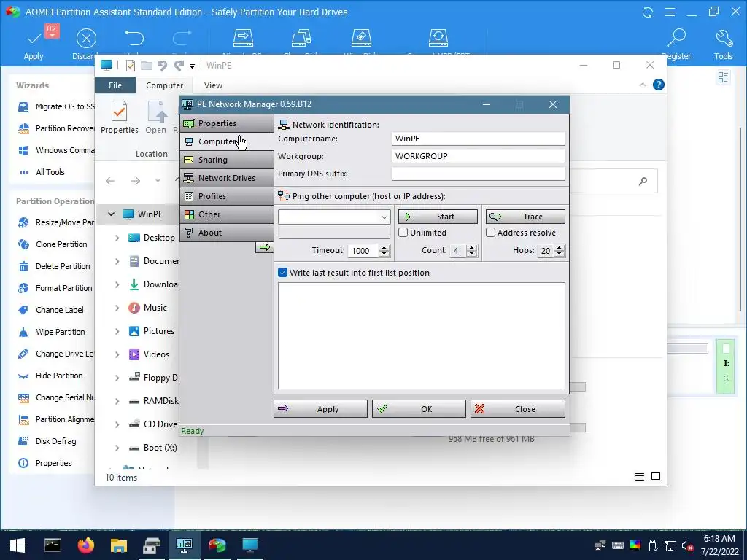Select Hide Partition operation
The height and width of the screenshot is (560, 747).
pyautogui.click(x=50, y=376)
